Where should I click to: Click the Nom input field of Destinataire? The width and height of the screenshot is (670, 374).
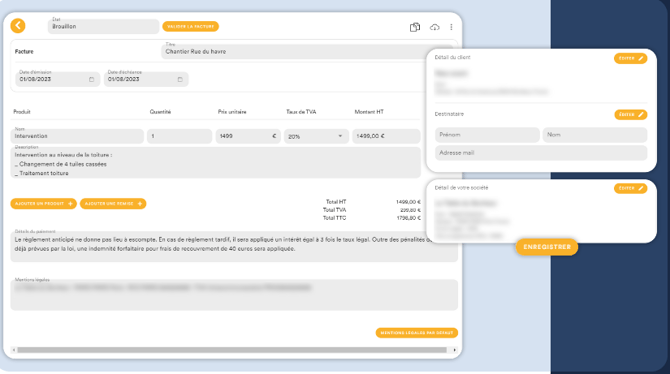pyautogui.click(x=595, y=135)
